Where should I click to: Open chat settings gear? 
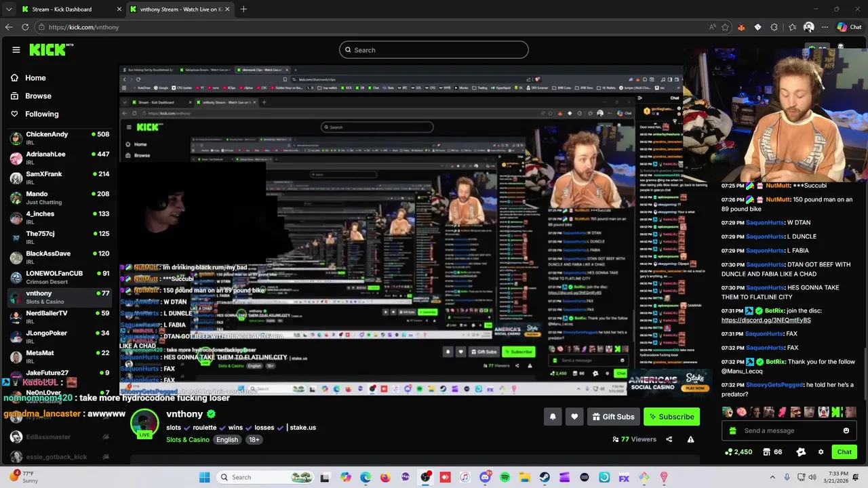[x=821, y=452]
